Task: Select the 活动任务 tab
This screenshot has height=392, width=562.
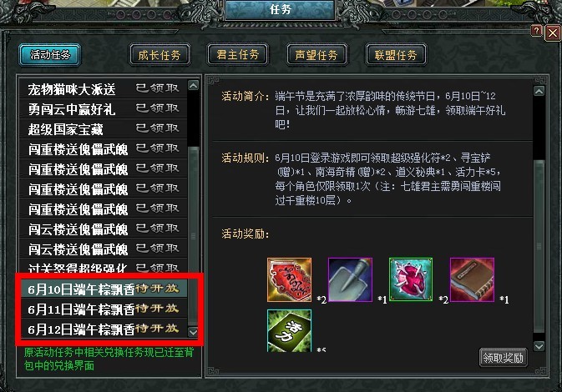Action: [50, 55]
